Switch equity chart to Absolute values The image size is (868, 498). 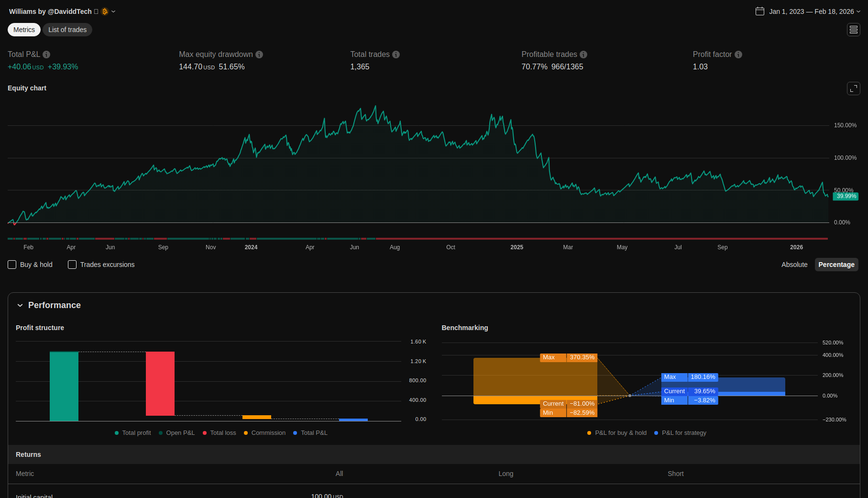(794, 265)
